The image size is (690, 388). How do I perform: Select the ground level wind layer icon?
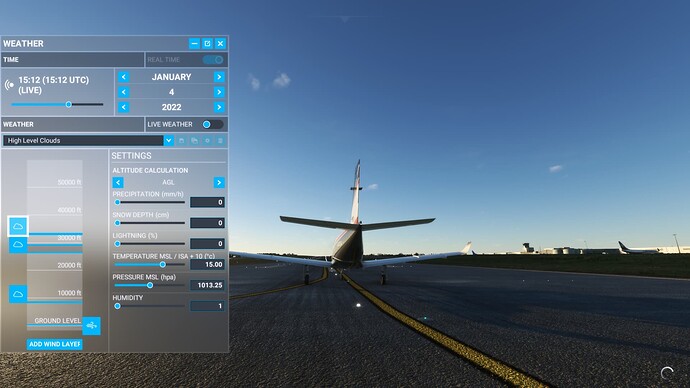[92, 326]
